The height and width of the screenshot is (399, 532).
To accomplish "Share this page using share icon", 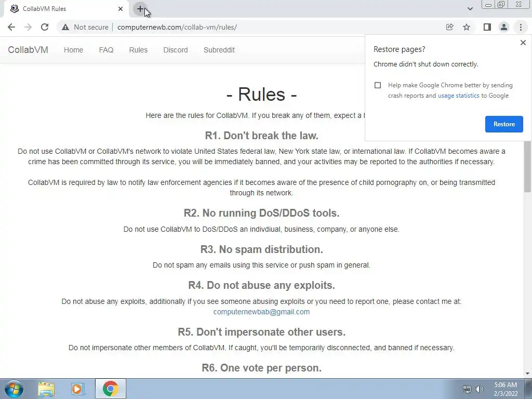I will [x=449, y=27].
